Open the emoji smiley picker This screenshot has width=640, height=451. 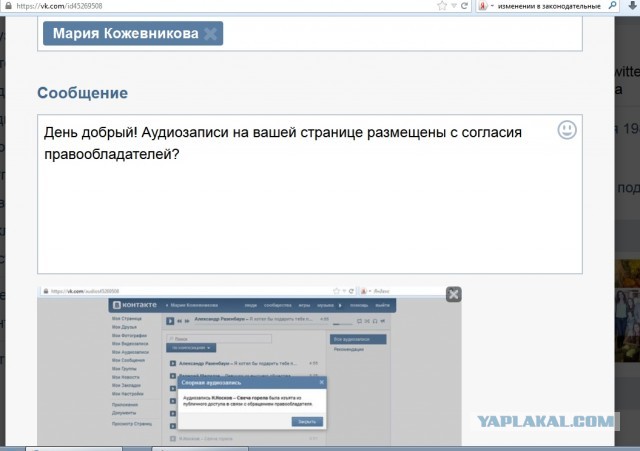click(x=567, y=130)
